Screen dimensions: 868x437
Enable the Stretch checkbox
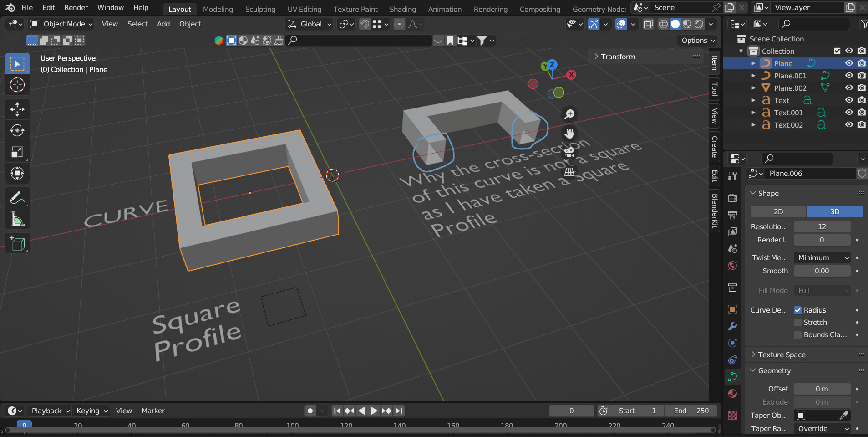point(798,322)
